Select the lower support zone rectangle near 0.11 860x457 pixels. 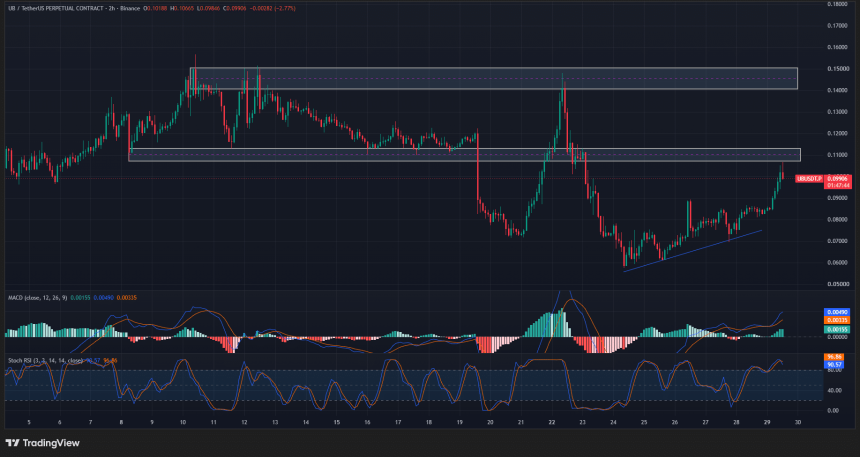point(465,155)
